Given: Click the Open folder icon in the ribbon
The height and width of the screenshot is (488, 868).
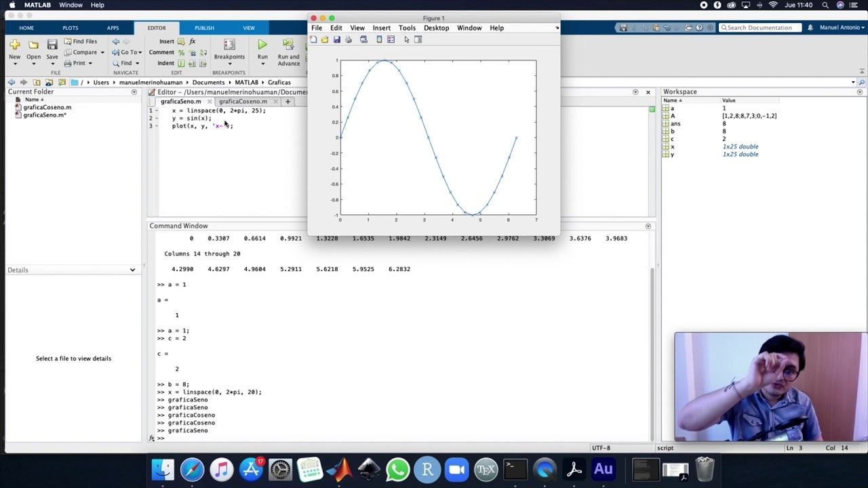Looking at the screenshot, I should point(33,45).
